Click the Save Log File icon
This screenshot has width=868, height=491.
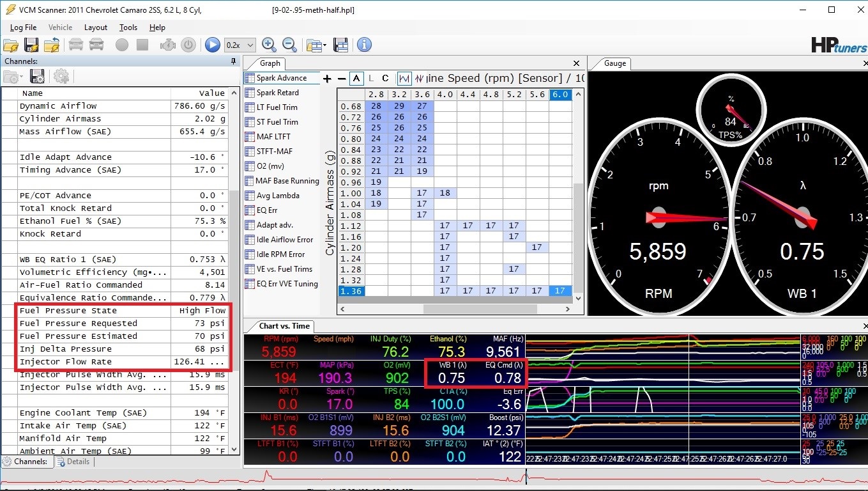[31, 45]
